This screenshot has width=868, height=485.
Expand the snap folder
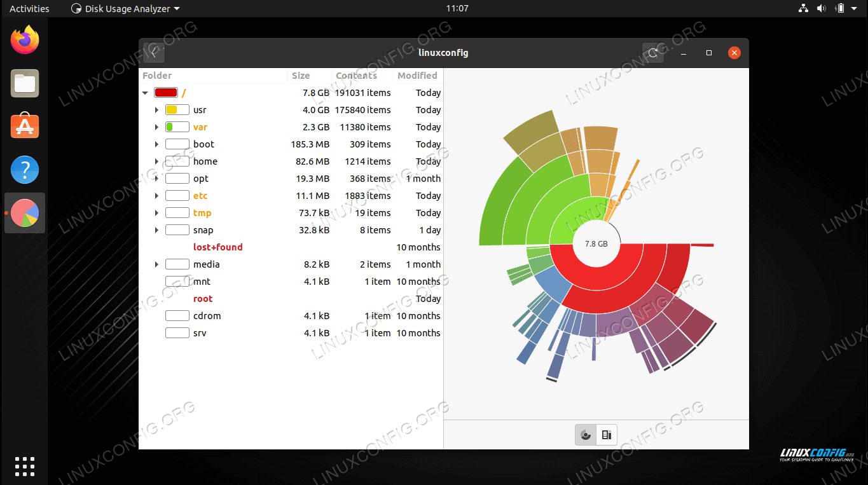(x=156, y=230)
